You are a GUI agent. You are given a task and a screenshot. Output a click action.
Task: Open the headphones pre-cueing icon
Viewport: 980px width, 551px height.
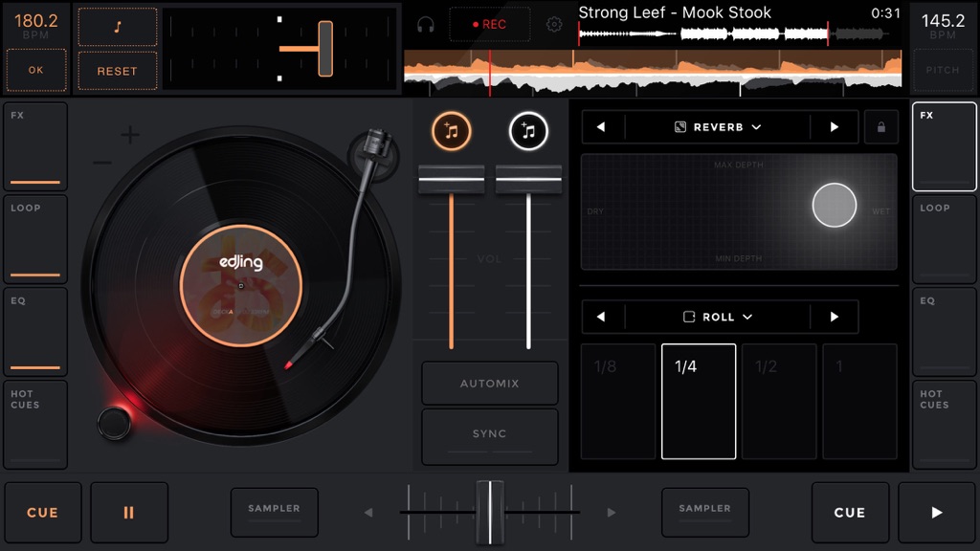pyautogui.click(x=426, y=25)
